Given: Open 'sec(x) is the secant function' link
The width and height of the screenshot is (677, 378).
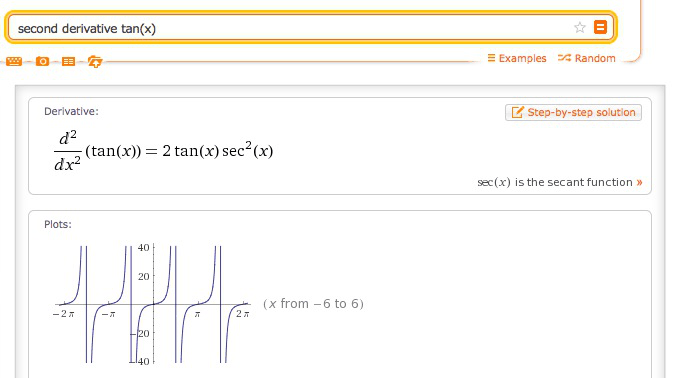Looking at the screenshot, I should pyautogui.click(x=555, y=182).
